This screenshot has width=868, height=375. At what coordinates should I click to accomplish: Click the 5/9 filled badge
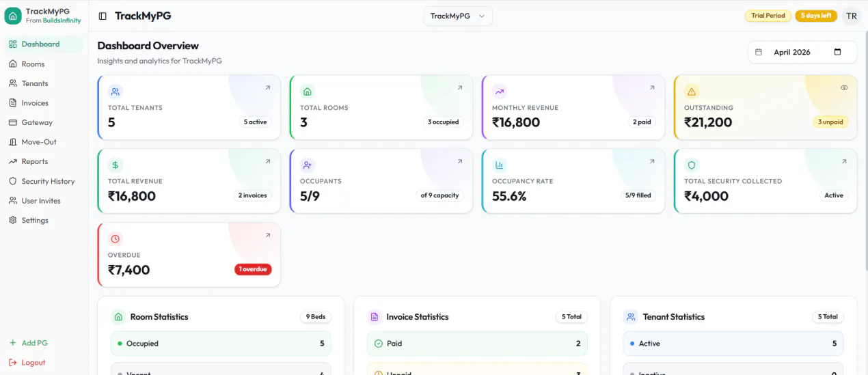(638, 195)
